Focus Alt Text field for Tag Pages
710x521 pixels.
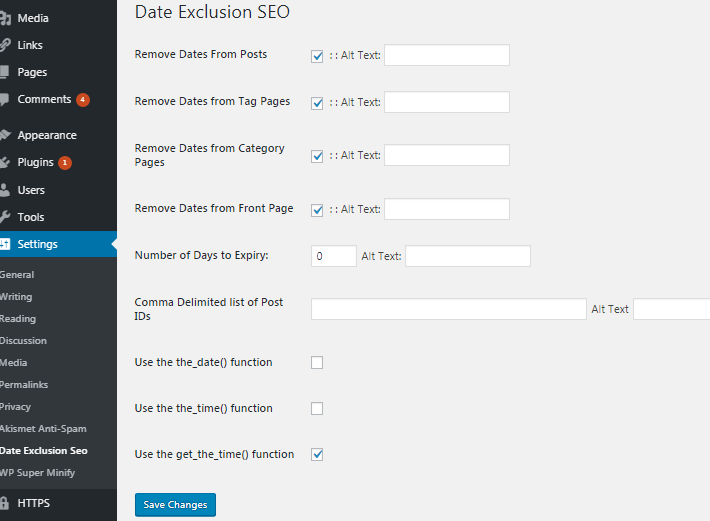click(447, 102)
